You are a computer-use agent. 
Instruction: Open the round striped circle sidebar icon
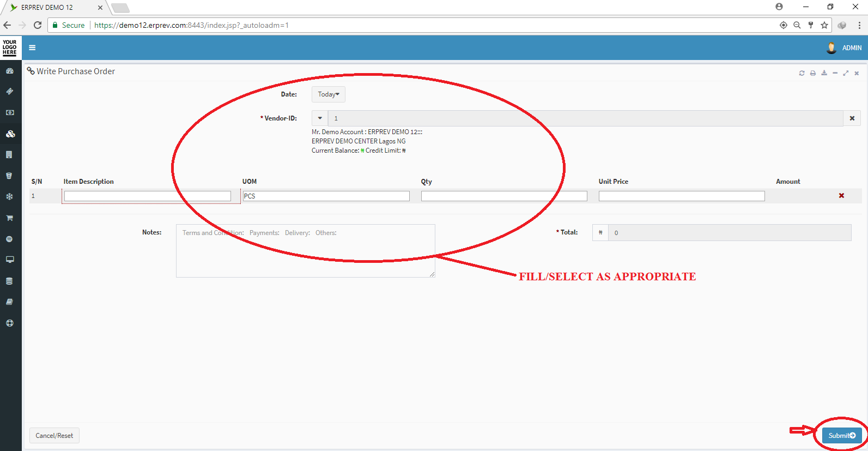pyautogui.click(x=10, y=239)
